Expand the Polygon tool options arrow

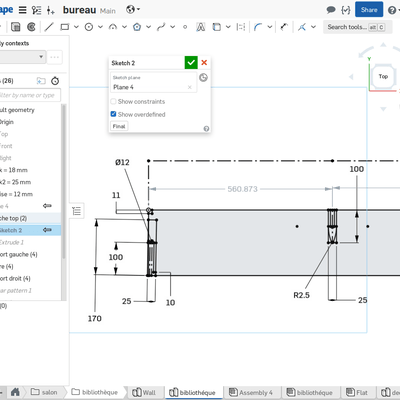click(148, 27)
